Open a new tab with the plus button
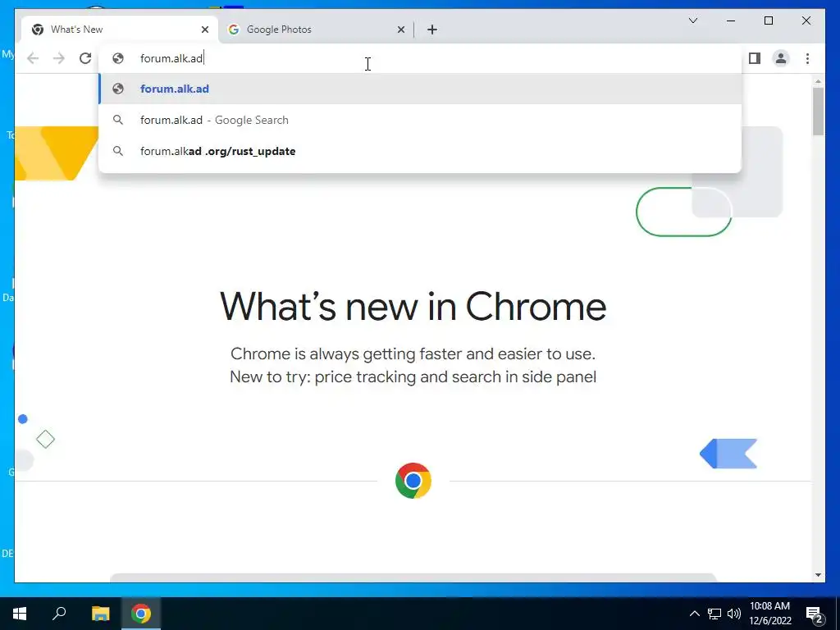Screen dimensions: 840x630 [x=432, y=30]
